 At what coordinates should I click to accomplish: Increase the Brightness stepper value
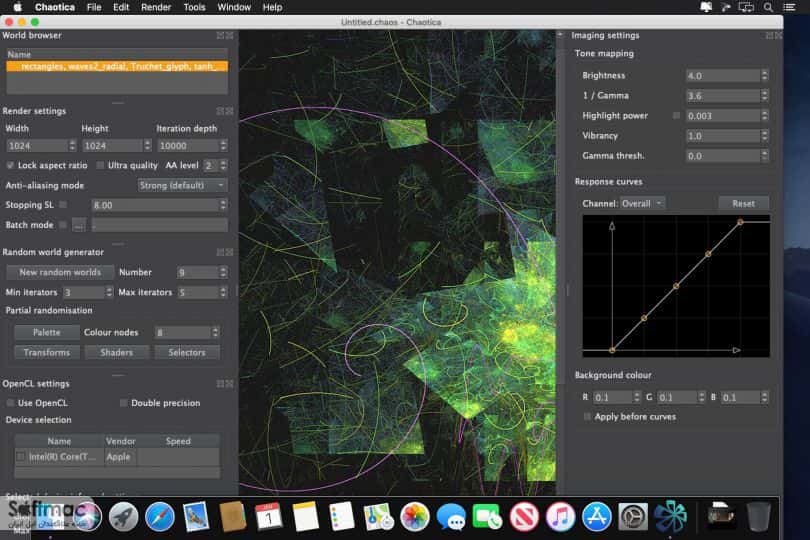click(x=765, y=72)
